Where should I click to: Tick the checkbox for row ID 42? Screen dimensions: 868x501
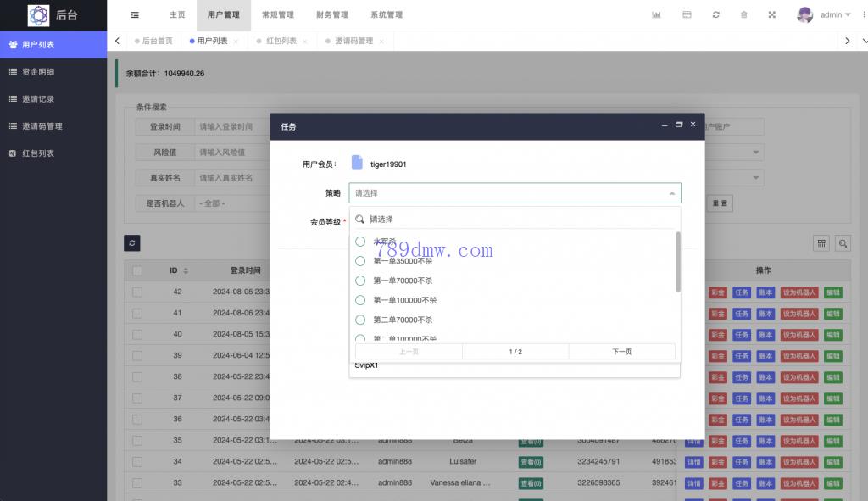click(x=136, y=292)
